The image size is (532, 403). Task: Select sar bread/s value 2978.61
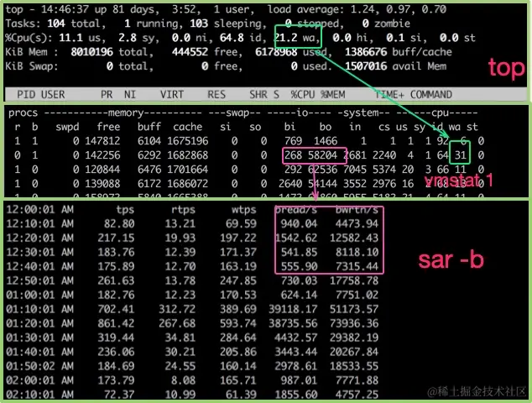(x=296, y=366)
